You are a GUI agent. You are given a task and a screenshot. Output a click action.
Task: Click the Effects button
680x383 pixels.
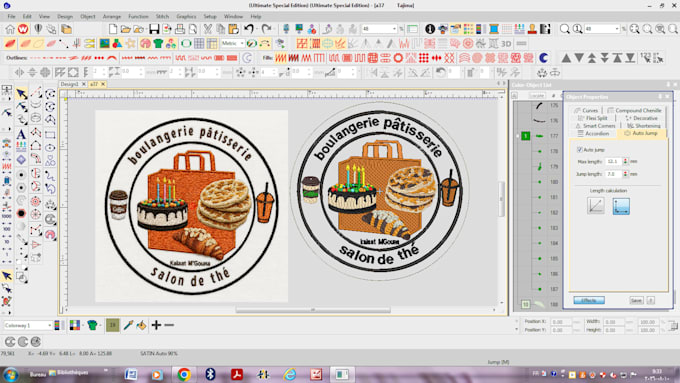(x=589, y=300)
